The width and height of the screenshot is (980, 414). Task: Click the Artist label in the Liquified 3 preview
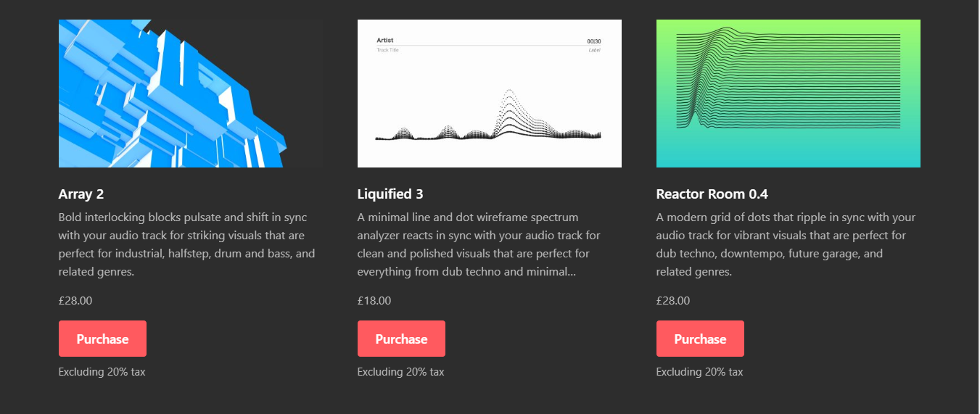tap(385, 41)
